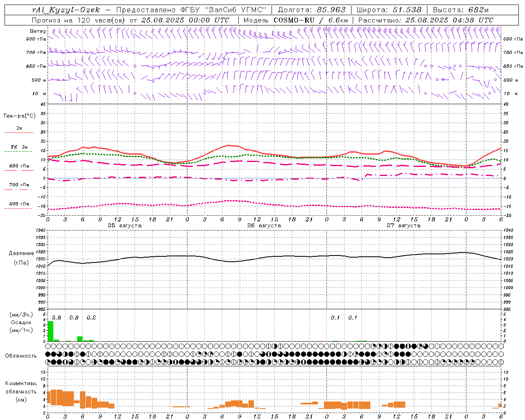Click the 0.8 precipitation value

click(x=74, y=317)
